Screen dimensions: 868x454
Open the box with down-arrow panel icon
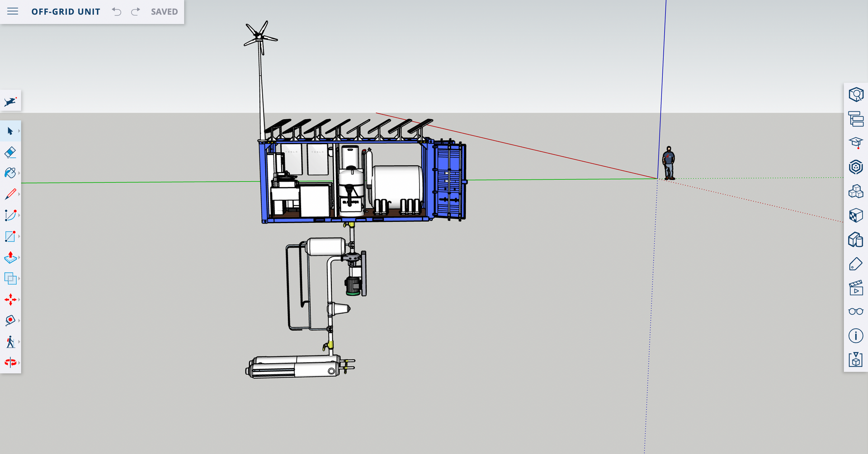tap(856, 360)
